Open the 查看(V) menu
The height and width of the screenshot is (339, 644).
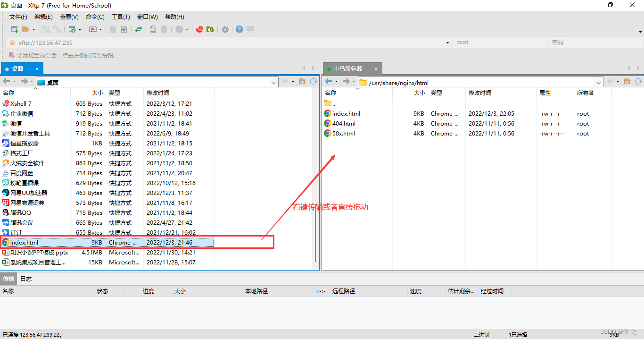pos(69,17)
